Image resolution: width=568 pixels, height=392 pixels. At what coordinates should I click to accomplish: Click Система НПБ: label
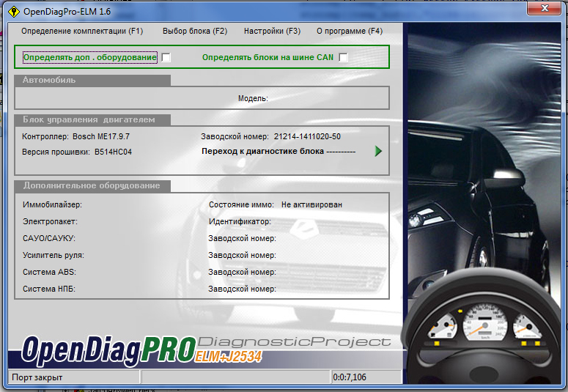tap(49, 289)
